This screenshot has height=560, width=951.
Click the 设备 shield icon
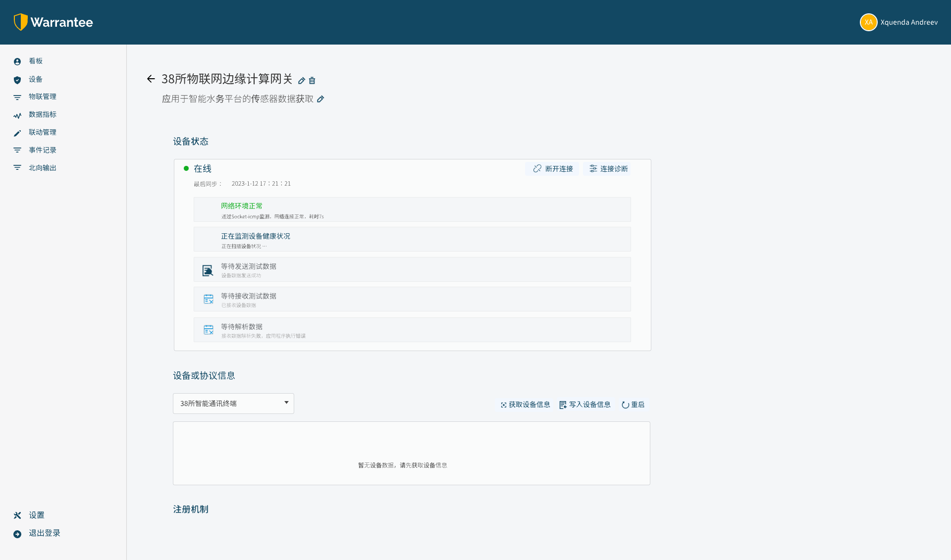[17, 80]
